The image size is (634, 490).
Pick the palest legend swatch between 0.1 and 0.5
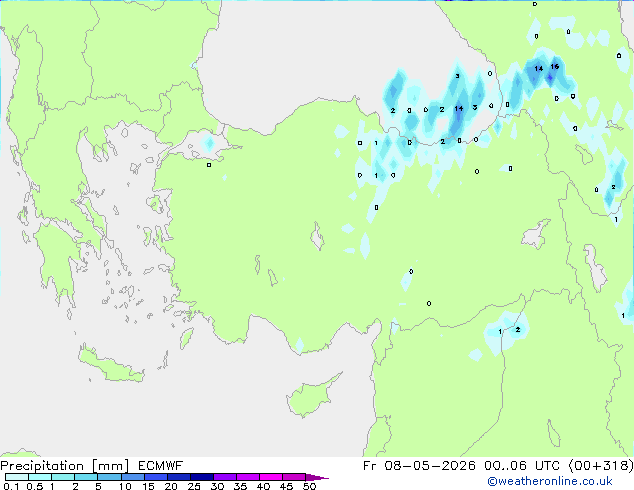click(17, 477)
